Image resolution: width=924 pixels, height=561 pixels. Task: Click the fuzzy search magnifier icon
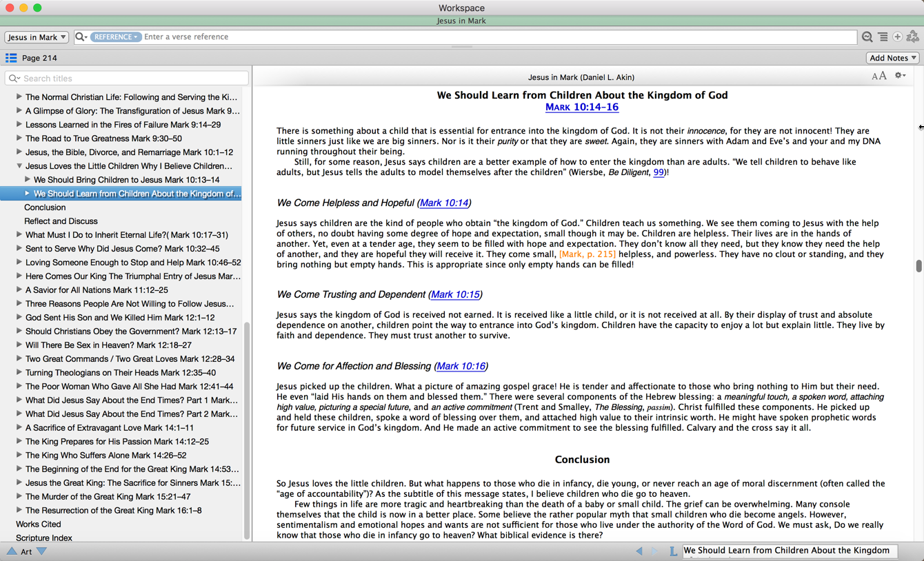point(867,37)
